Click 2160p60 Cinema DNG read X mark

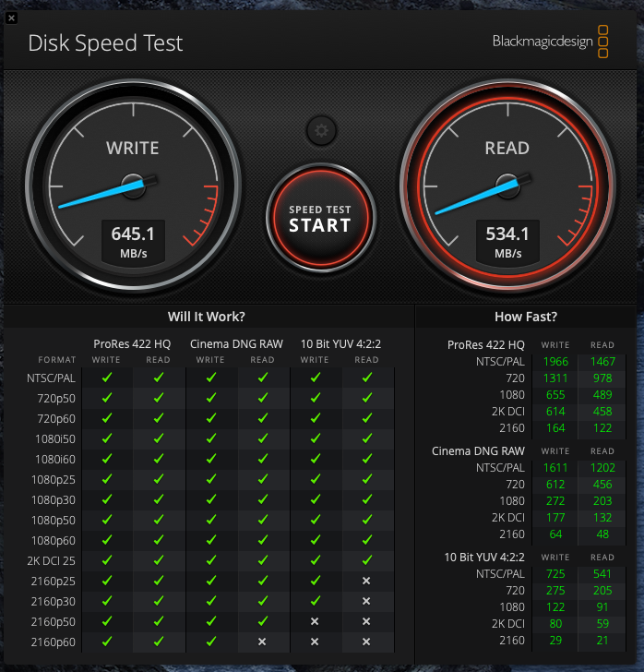[x=262, y=642]
